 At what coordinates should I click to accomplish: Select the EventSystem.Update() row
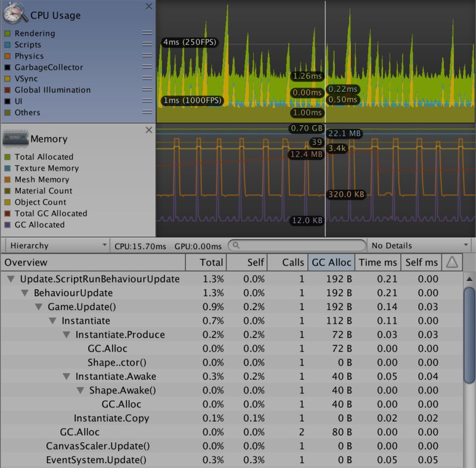pyautogui.click(x=232, y=460)
